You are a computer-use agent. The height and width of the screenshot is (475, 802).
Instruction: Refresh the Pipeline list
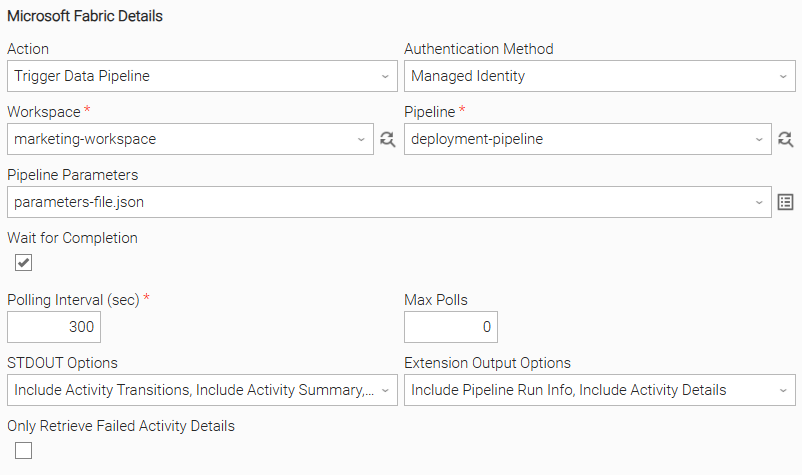pyautogui.click(x=785, y=139)
